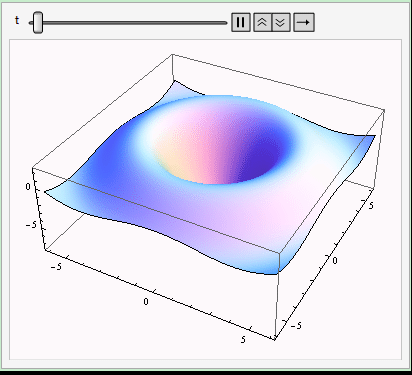
Task: Pause the animation playback
Action: [x=241, y=22]
